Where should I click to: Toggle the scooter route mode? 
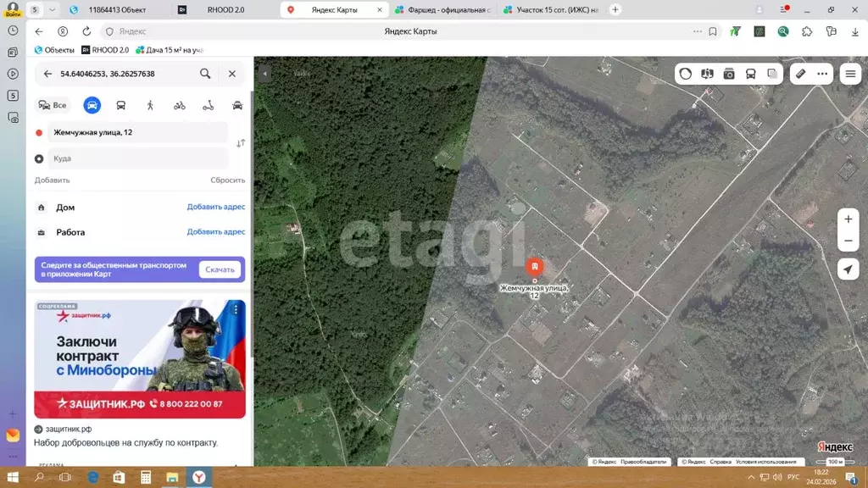tap(208, 105)
